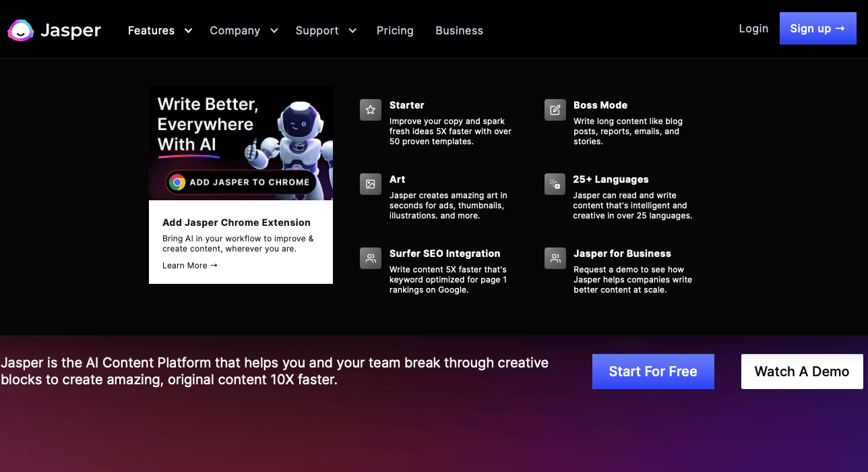
Task: Open the Features menu
Action: [151, 30]
